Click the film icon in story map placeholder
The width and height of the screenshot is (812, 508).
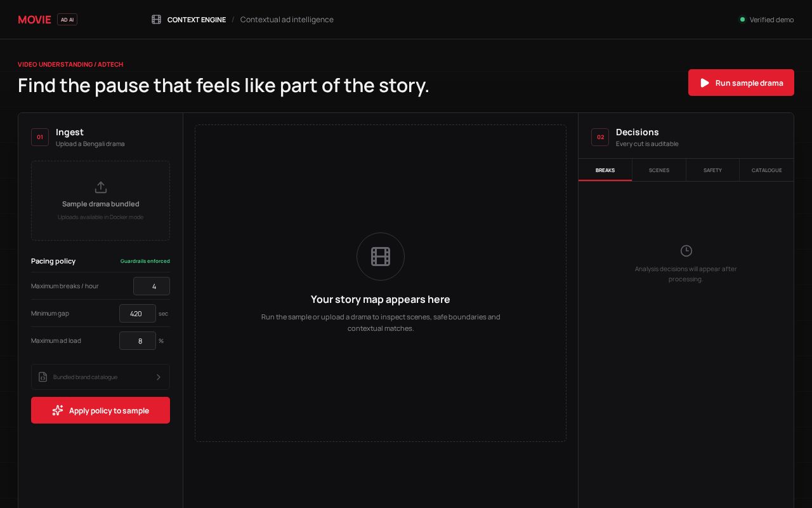click(x=381, y=257)
